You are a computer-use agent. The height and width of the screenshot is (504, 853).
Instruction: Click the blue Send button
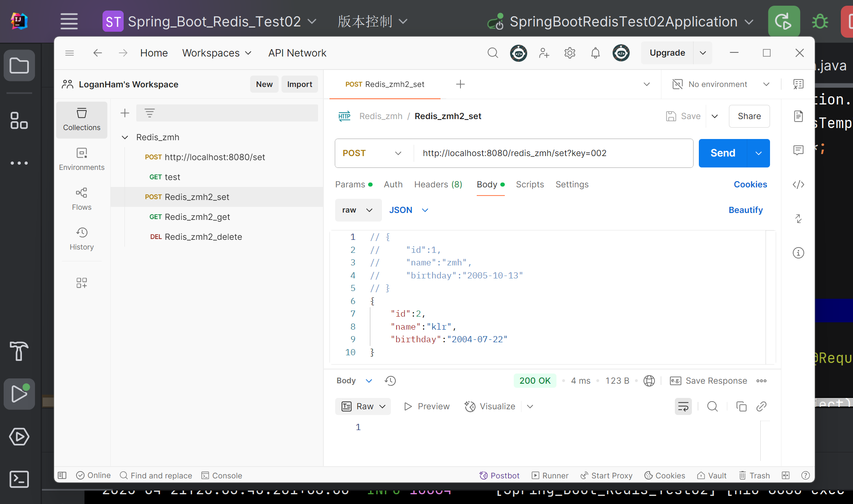[x=722, y=153]
